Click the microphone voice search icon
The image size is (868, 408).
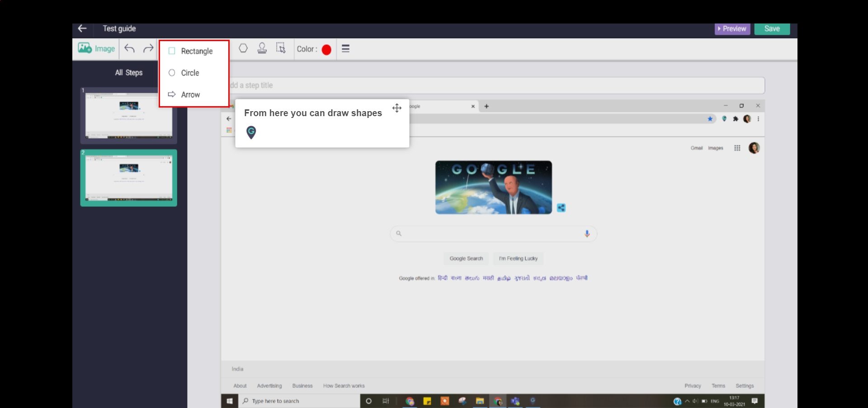[x=587, y=234]
